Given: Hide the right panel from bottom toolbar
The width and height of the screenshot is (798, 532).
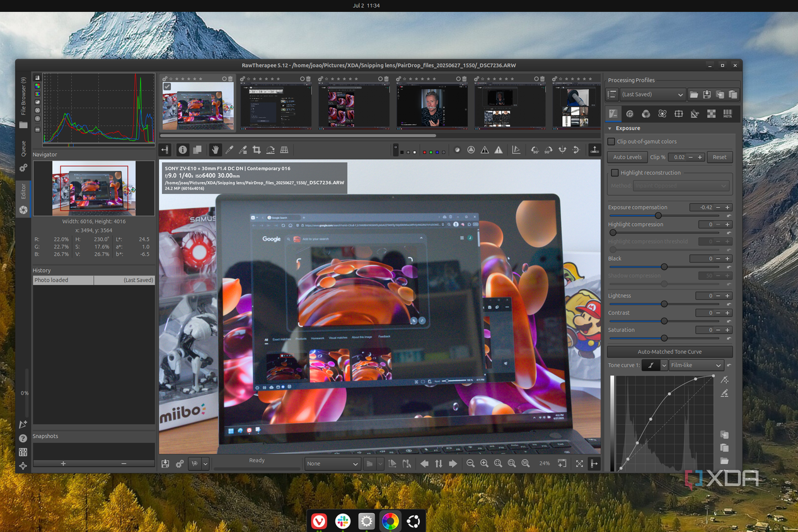Looking at the screenshot, I should point(594,463).
